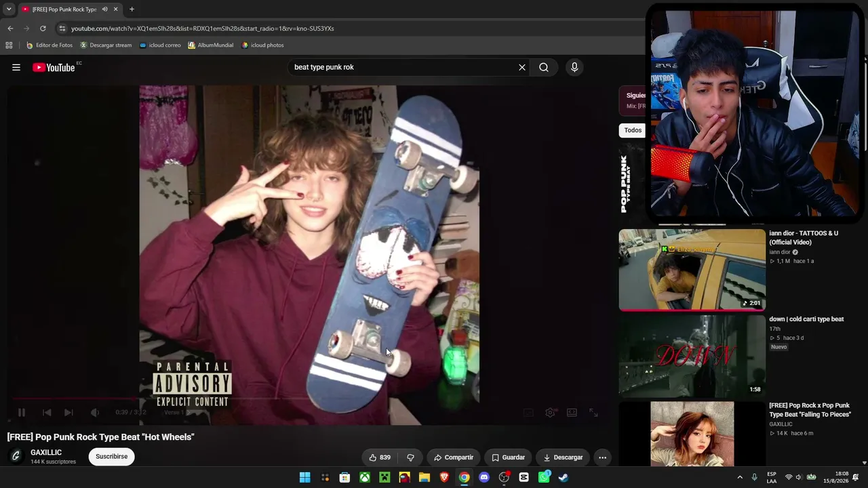This screenshot has height=488, width=868.
Task: Click the 'Falling To Pieces' video title
Action: tap(810, 410)
